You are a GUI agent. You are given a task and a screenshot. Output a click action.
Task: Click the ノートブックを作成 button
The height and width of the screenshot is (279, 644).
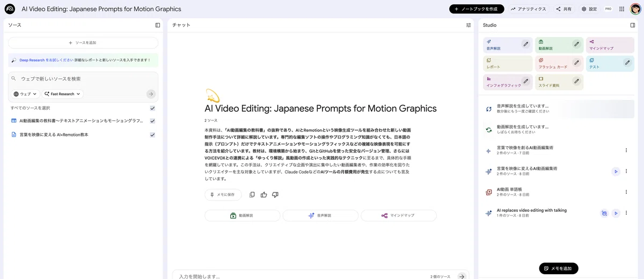tap(477, 9)
